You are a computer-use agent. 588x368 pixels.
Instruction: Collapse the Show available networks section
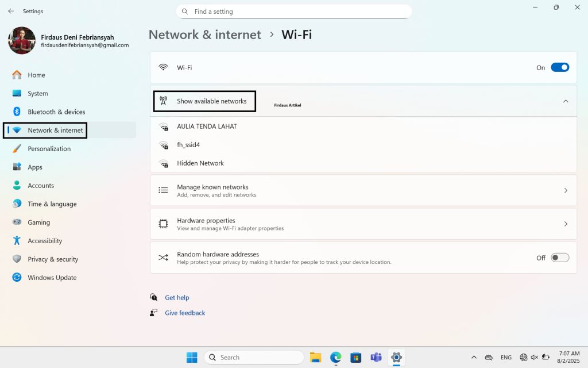(566, 101)
